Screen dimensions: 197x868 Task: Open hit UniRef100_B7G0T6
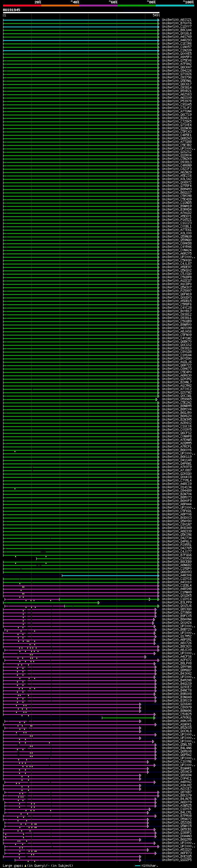[x=176, y=23]
